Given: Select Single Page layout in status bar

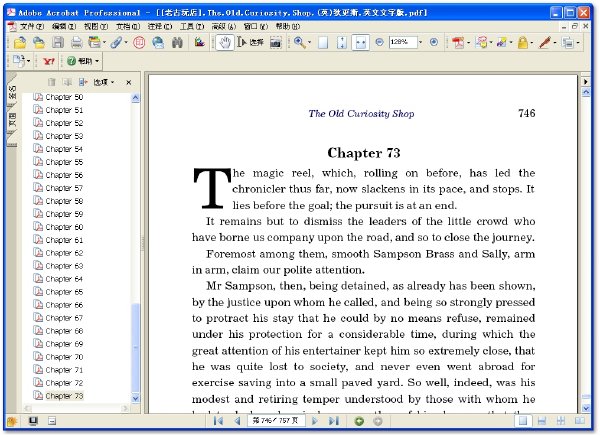Looking at the screenshot, I should (523, 421).
